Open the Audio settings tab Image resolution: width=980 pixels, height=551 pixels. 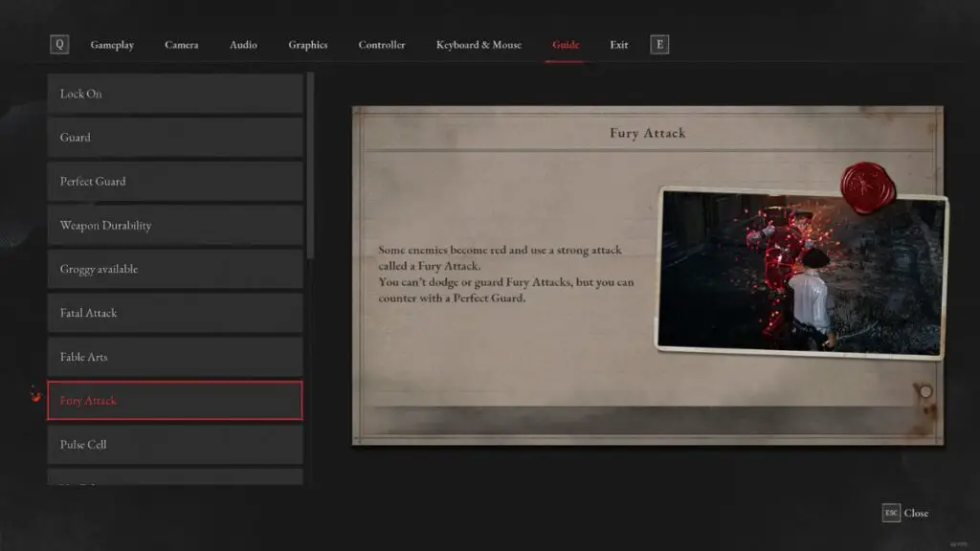[243, 45]
